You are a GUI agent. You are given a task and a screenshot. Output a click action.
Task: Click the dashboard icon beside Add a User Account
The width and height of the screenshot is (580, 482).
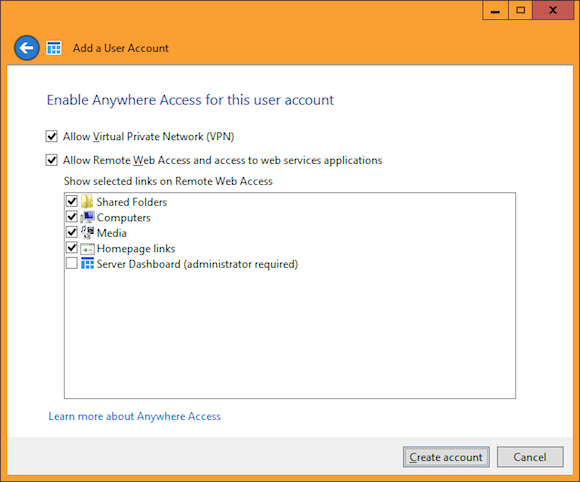pos(54,48)
